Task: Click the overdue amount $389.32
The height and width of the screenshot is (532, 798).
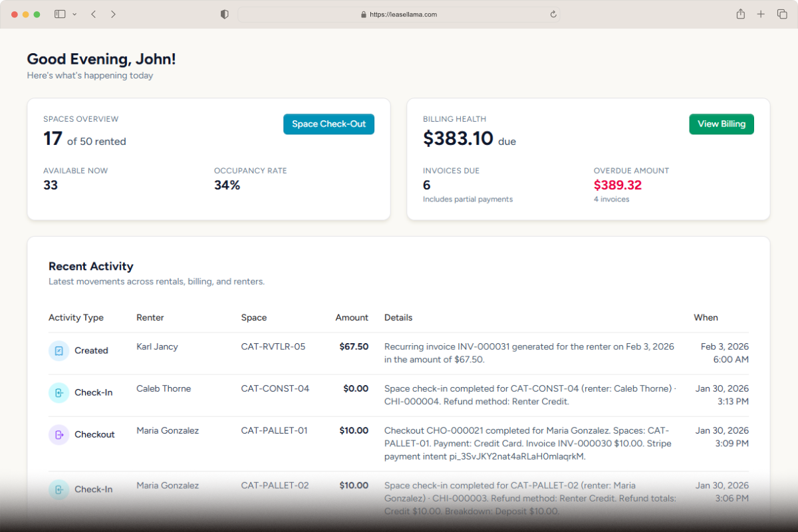Action: click(617, 186)
